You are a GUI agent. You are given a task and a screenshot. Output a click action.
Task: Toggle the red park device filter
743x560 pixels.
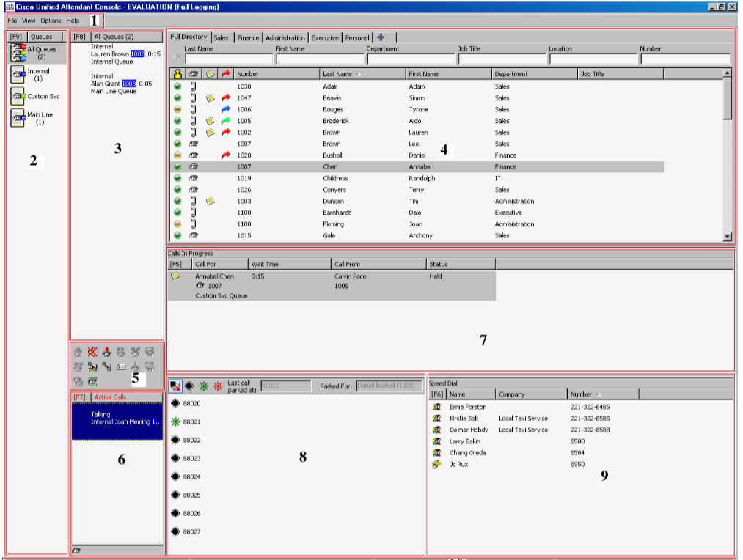(x=218, y=386)
